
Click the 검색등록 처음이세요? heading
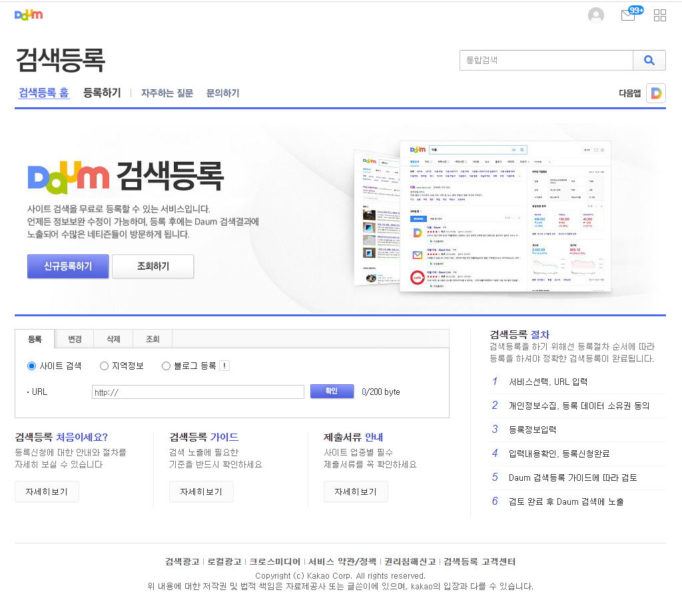point(61,438)
